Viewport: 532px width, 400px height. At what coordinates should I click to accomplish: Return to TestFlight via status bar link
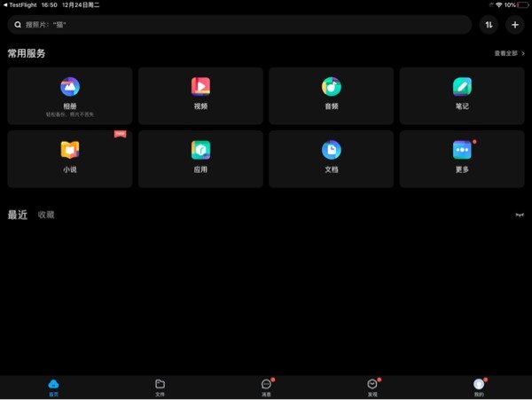coord(21,4)
